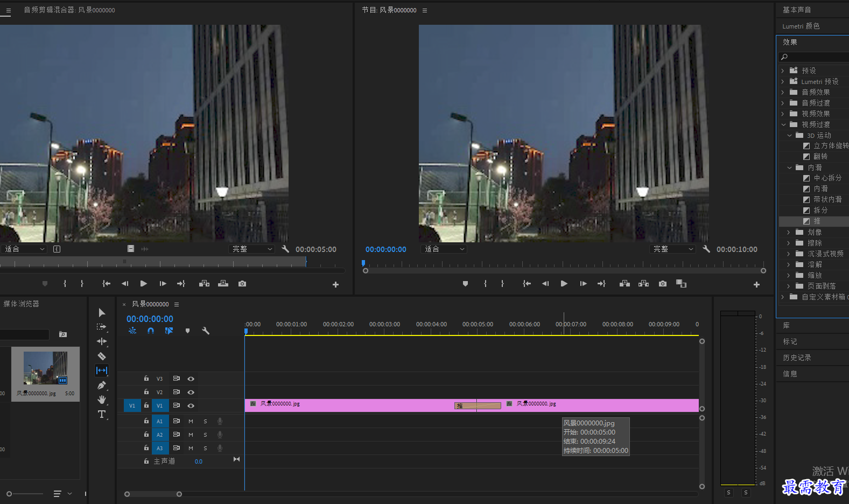This screenshot has height=504, width=849.
Task: Play in the source monitor
Action: click(x=143, y=284)
